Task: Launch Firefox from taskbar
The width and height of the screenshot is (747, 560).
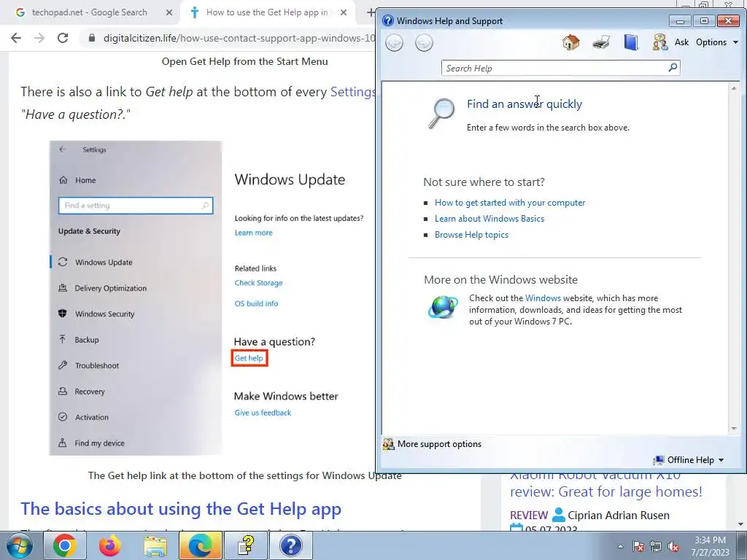Action: pyautogui.click(x=110, y=545)
